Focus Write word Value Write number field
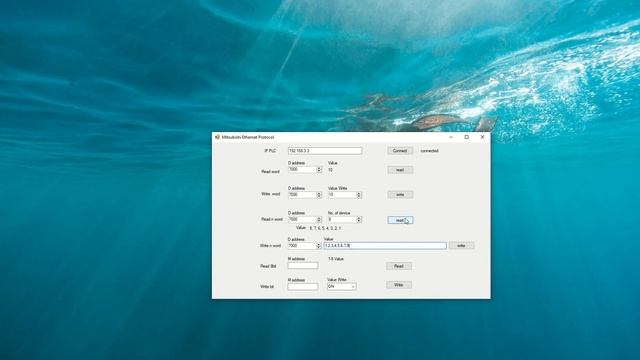The image size is (640, 360). tap(342, 195)
